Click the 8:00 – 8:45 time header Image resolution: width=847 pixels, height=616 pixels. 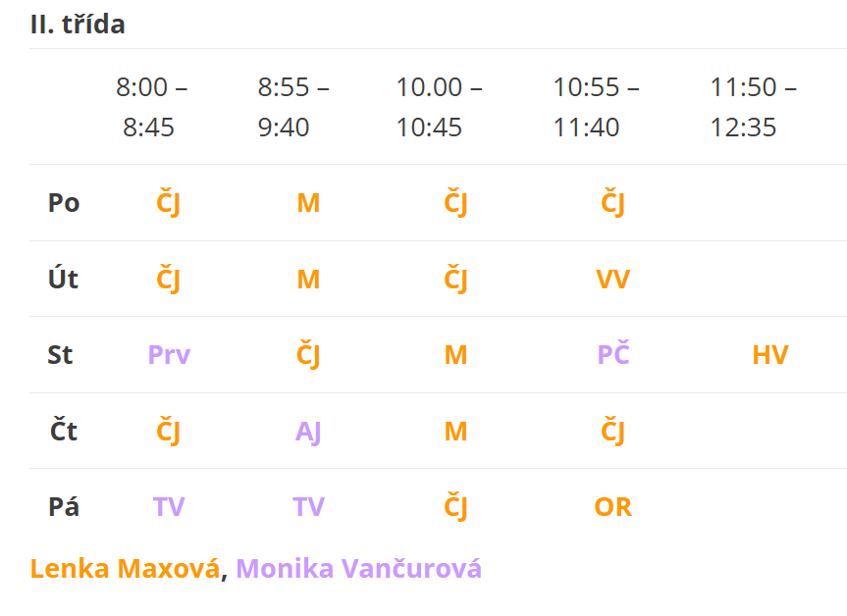point(151,107)
